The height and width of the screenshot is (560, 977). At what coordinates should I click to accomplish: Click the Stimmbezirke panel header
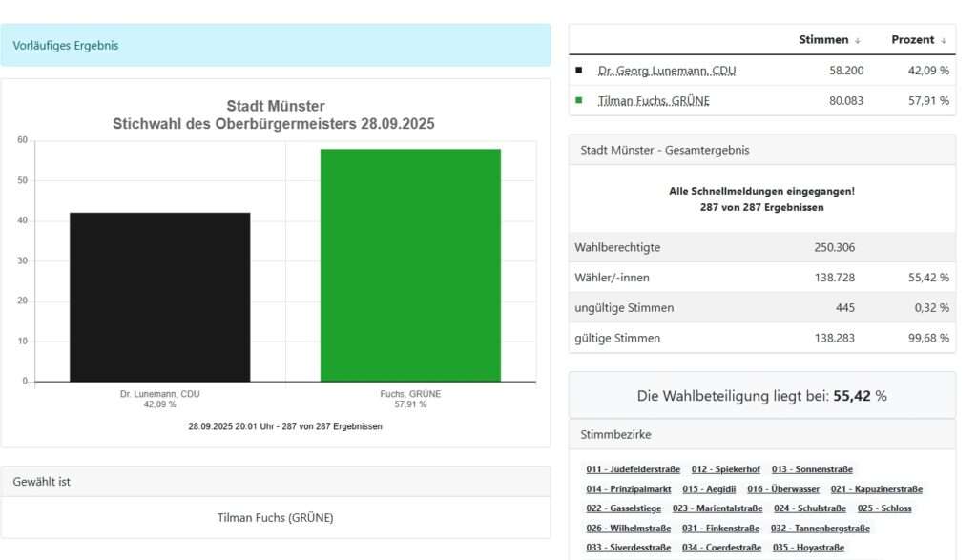(761, 434)
